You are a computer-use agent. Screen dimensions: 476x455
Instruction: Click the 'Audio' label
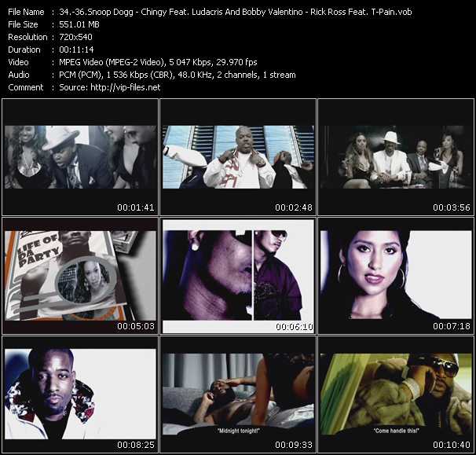19,75
